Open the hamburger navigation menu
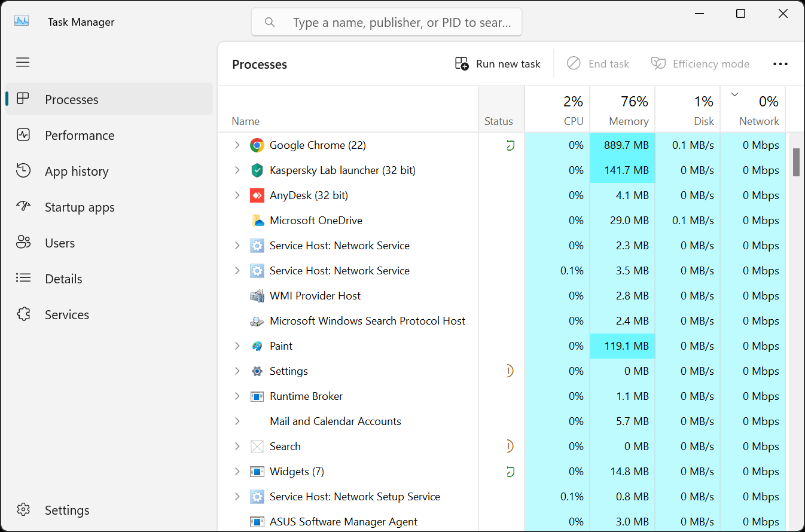Viewport: 805px width, 532px height. coord(23,62)
